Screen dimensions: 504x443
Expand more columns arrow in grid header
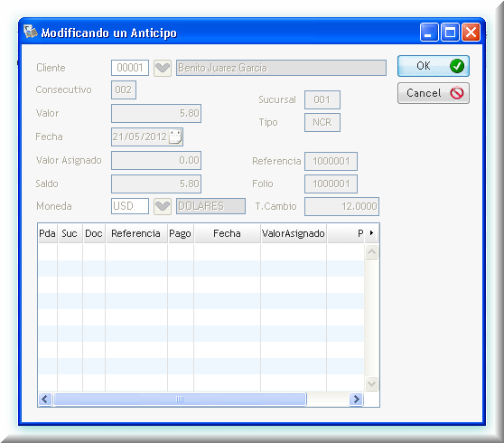point(371,233)
